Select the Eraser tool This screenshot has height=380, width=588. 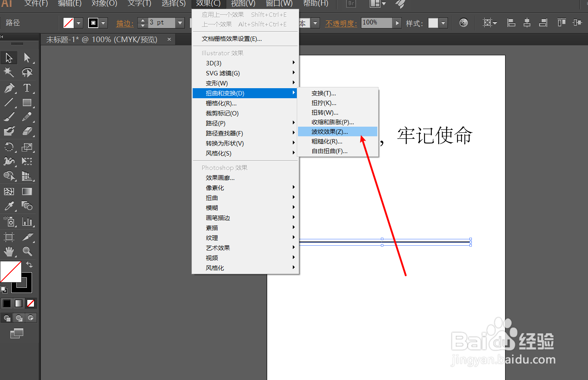[x=27, y=131]
